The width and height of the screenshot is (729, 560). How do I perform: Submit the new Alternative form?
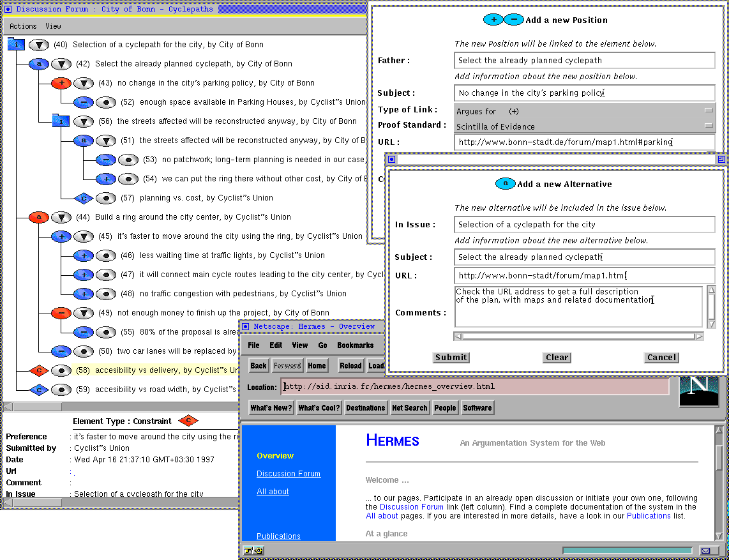451,357
